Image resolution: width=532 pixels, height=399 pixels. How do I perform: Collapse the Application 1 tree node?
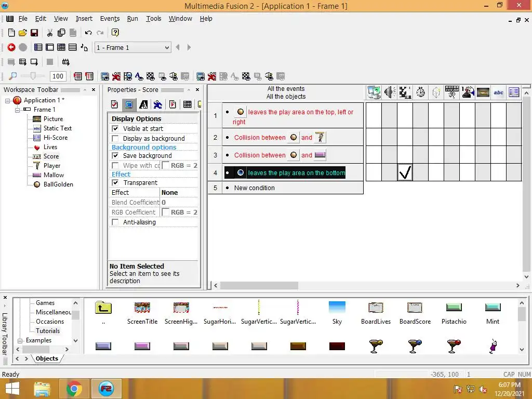[x=7, y=100]
